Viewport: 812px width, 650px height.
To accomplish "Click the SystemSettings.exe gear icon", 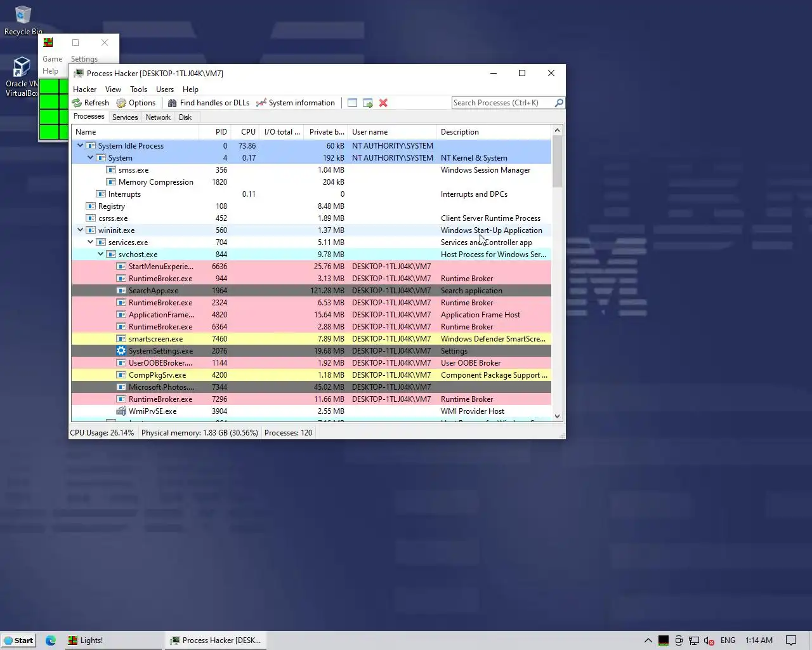I will (x=121, y=351).
